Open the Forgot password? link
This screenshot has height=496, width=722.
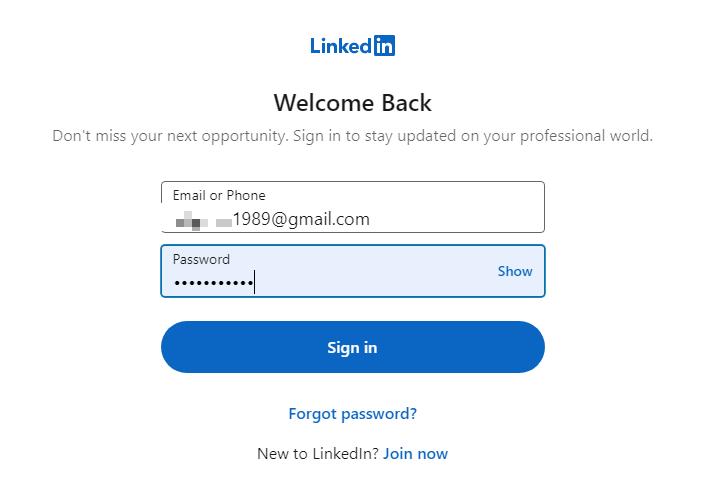point(353,414)
